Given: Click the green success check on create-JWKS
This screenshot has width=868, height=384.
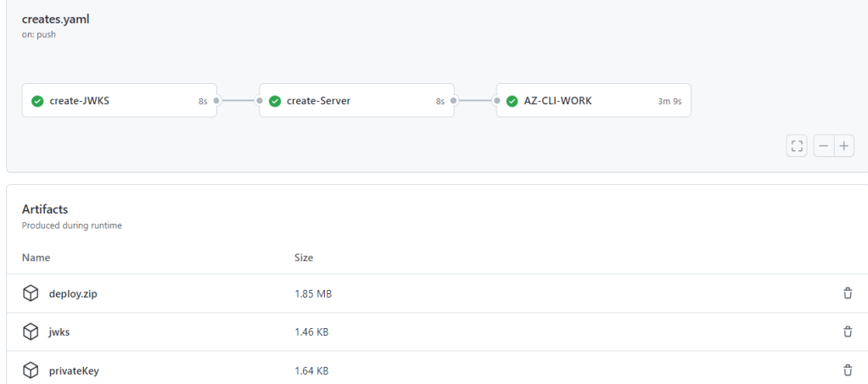Looking at the screenshot, I should (x=37, y=101).
